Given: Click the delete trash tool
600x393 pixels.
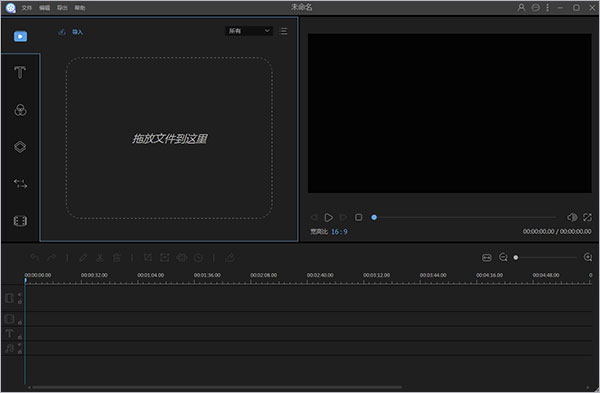Looking at the screenshot, I should (x=117, y=258).
